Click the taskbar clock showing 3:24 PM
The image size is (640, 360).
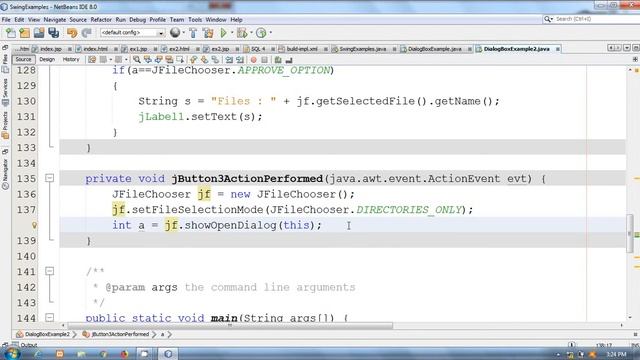(x=616, y=354)
